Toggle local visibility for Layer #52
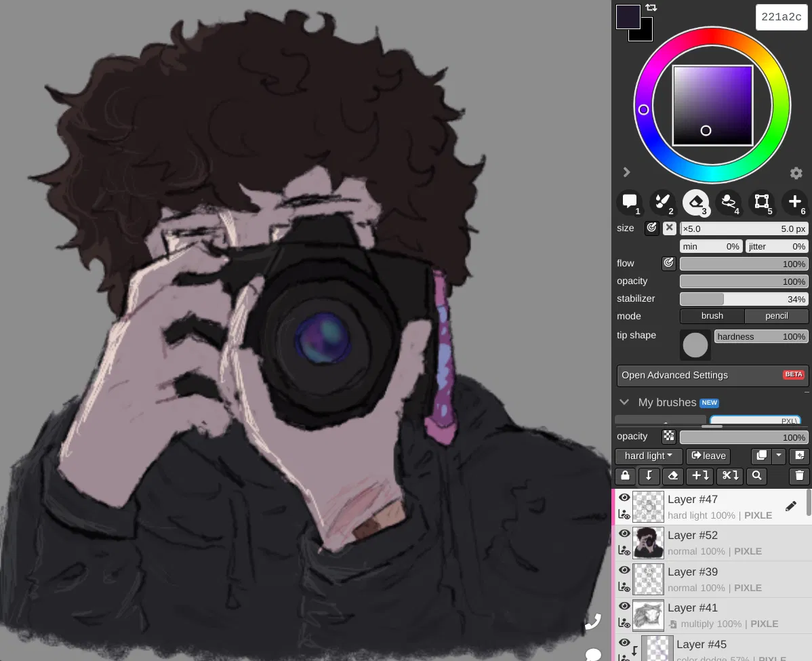This screenshot has width=812, height=661. point(624,550)
